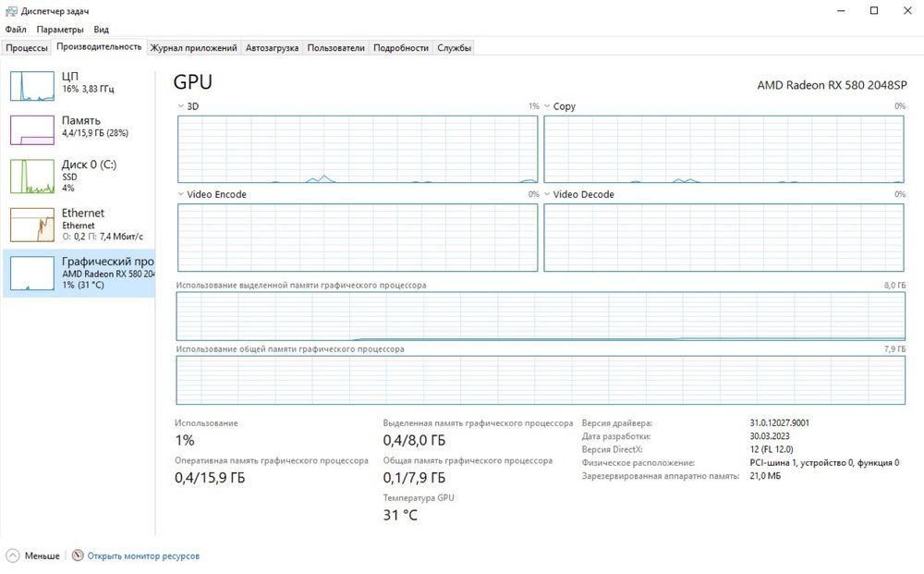Click the 3D usage graph
The height and width of the screenshot is (574, 924).
[358, 149]
